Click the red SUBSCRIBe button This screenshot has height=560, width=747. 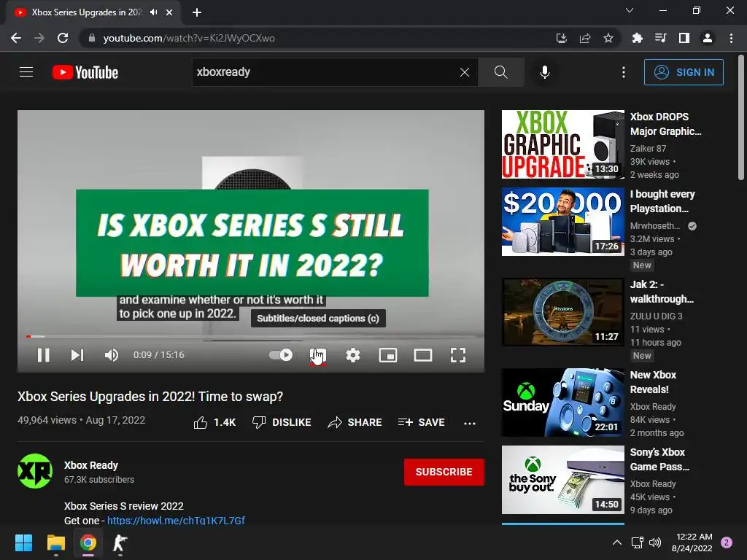tap(444, 472)
